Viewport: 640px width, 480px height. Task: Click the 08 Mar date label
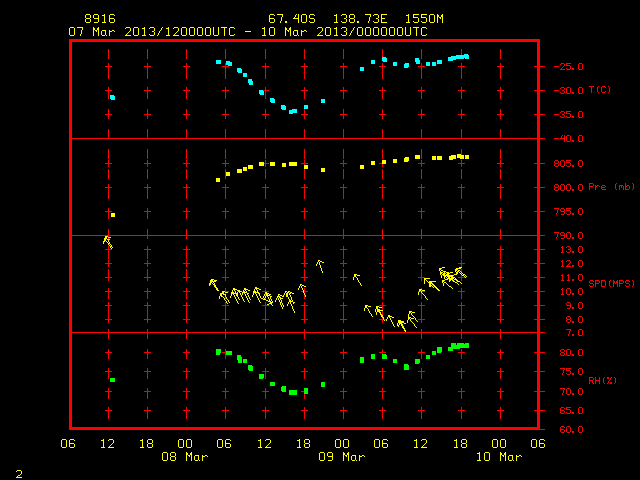pyautogui.click(x=184, y=456)
